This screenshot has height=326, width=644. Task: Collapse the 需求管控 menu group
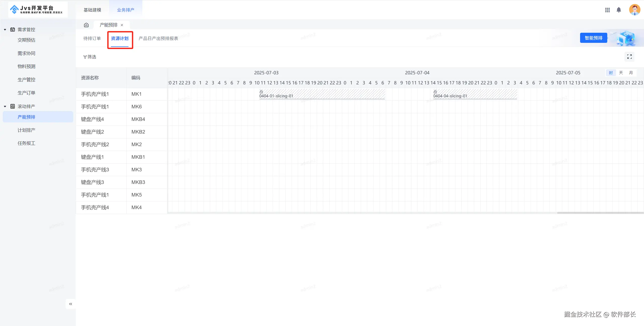point(5,29)
